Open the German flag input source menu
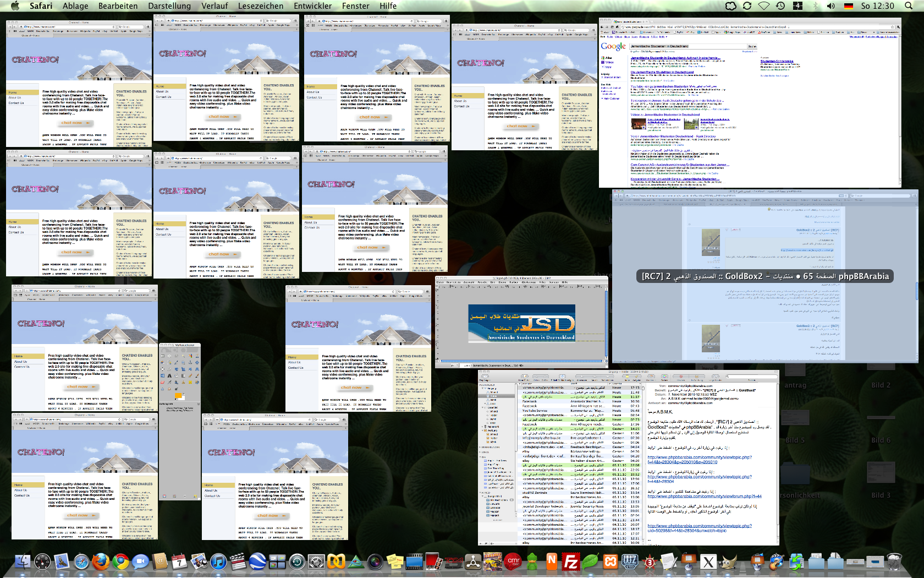Screen dimensions: 924x578 pyautogui.click(x=848, y=6)
